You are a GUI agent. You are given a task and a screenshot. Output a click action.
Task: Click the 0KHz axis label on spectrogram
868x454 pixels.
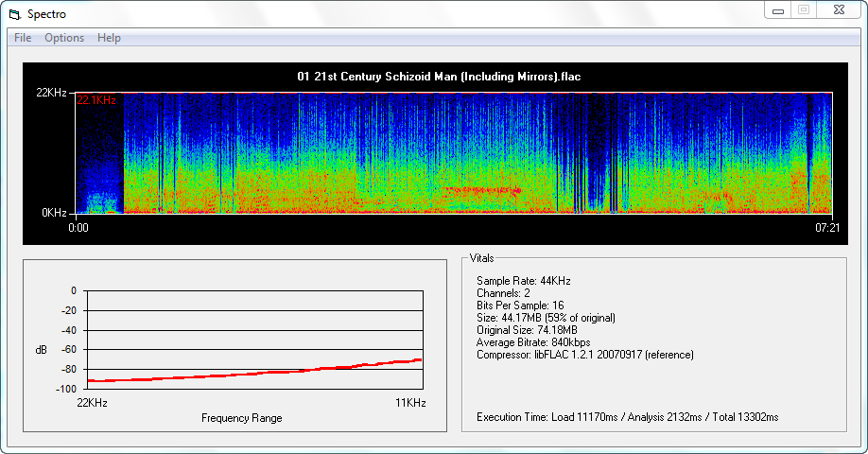click(x=51, y=213)
